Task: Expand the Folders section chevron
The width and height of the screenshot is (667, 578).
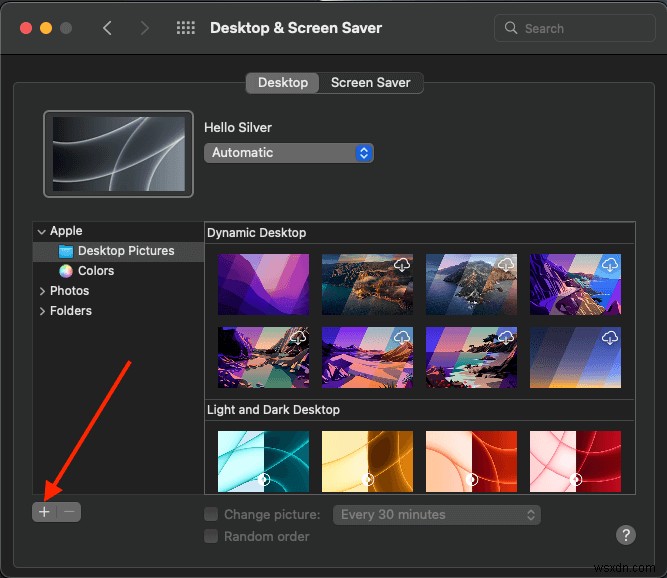Action: pyautogui.click(x=42, y=311)
